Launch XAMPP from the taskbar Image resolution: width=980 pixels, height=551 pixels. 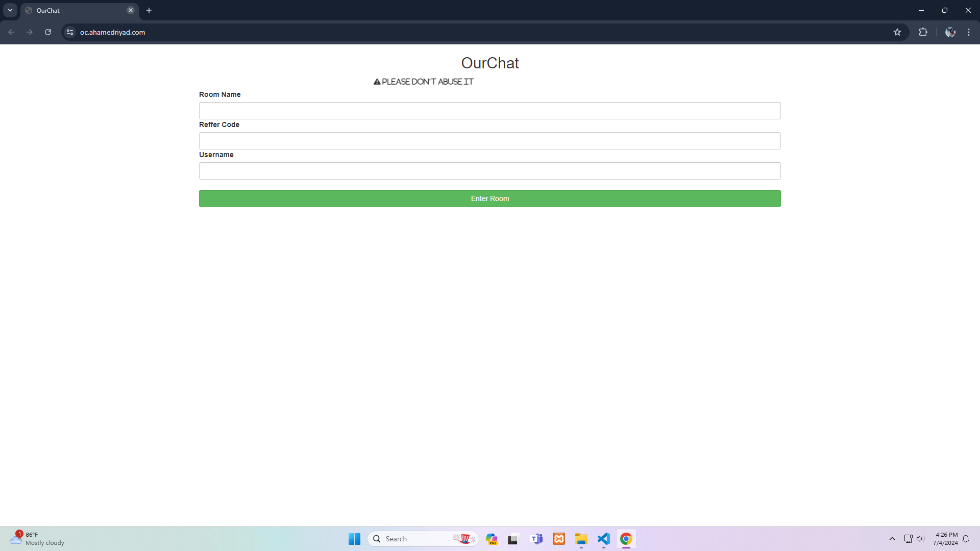coord(559,539)
